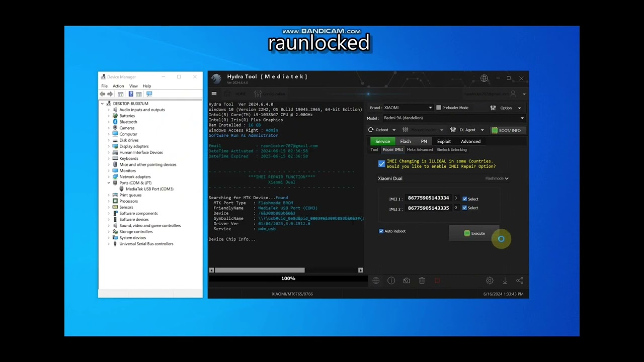Open the Flashmode dropdown

tap(497, 178)
